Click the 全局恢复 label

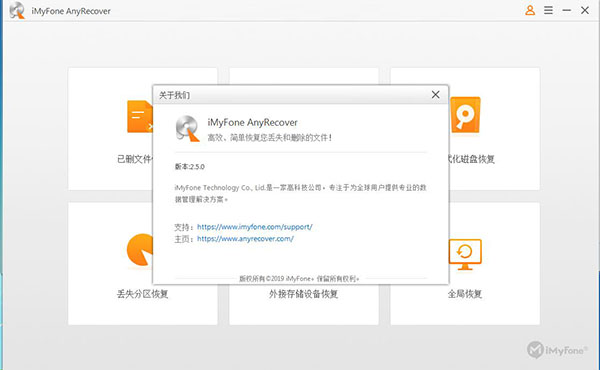pyautogui.click(x=465, y=294)
